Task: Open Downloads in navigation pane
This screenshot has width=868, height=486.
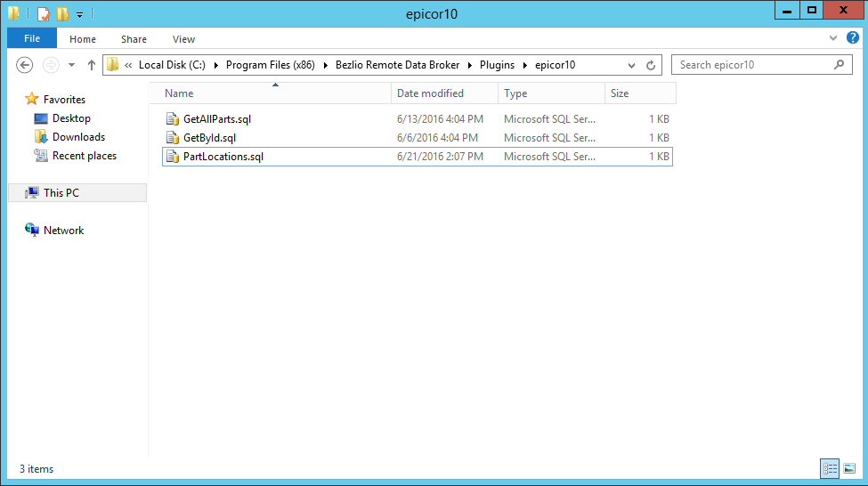Action: pos(78,137)
